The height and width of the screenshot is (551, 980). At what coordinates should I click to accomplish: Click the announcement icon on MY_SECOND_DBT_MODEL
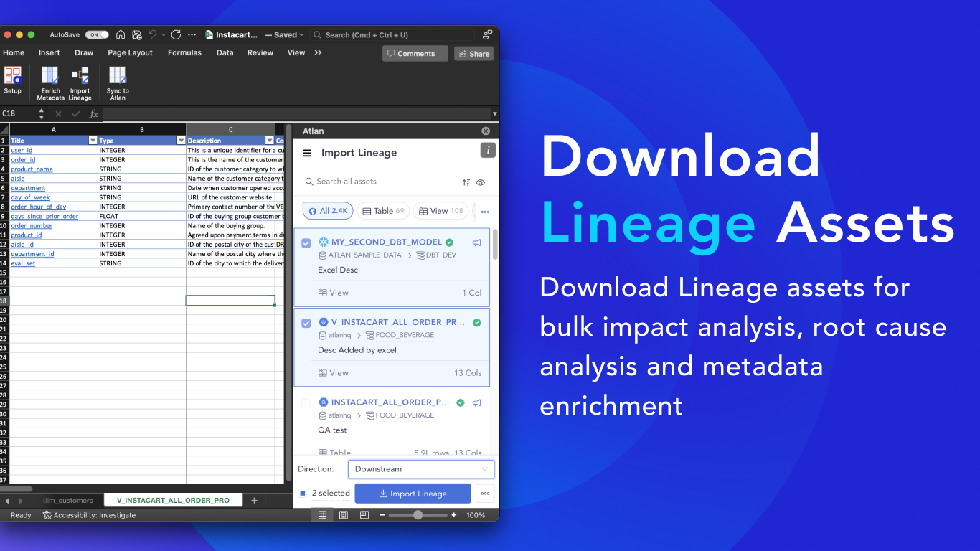click(476, 242)
